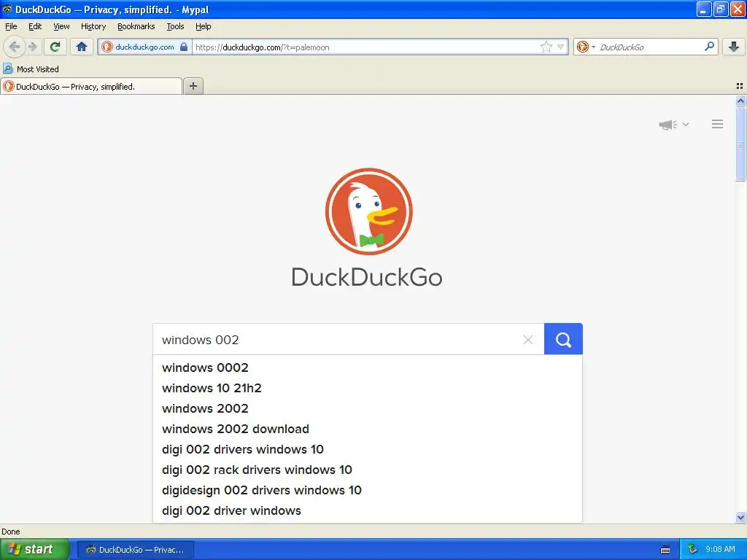Open the File menu
Viewport: 747px width, 560px height.
[11, 26]
